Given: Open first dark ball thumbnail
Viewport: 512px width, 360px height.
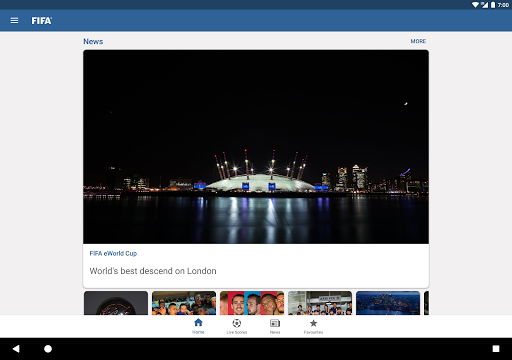Looking at the screenshot, I should point(116,303).
